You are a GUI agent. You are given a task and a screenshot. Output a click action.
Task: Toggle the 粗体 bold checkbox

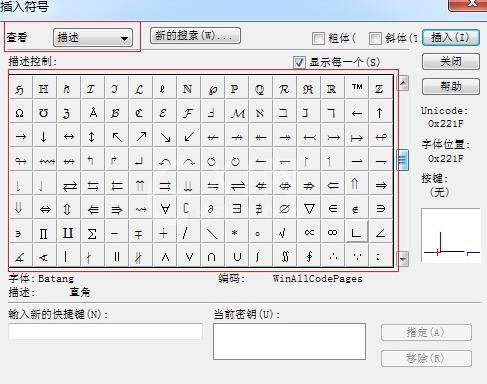318,38
